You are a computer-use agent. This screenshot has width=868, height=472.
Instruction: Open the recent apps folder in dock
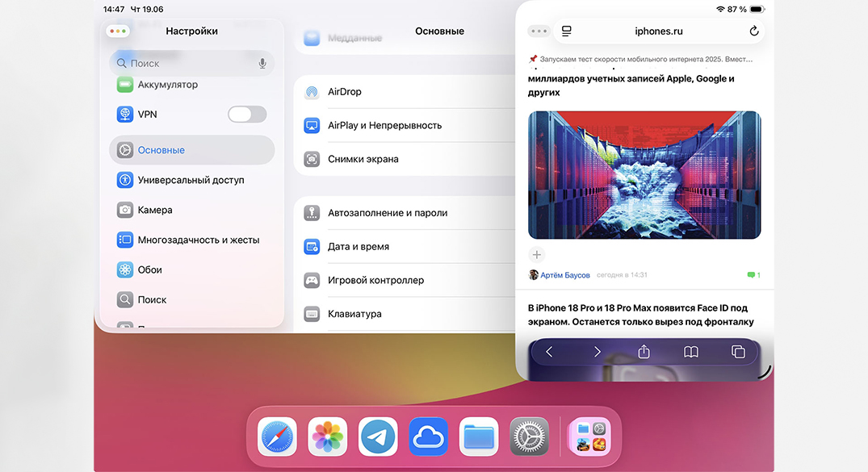click(589, 436)
